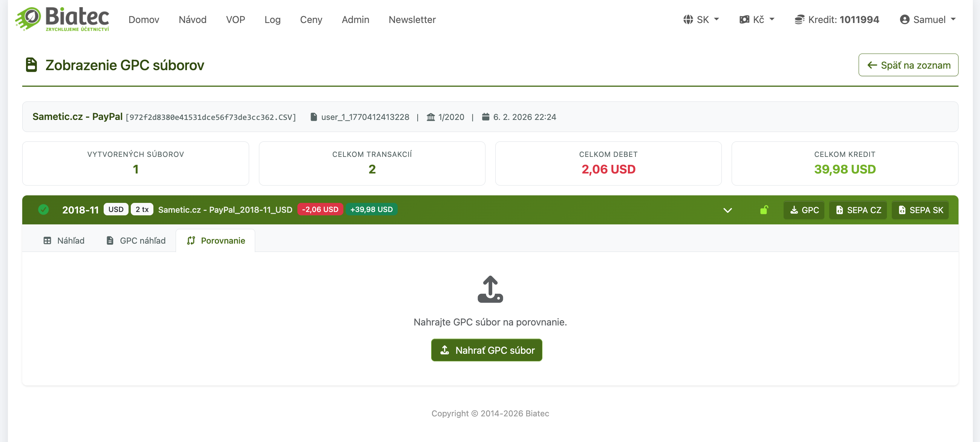Image resolution: width=980 pixels, height=442 pixels.
Task: Open the Newsletter menu item
Action: (x=412, y=20)
